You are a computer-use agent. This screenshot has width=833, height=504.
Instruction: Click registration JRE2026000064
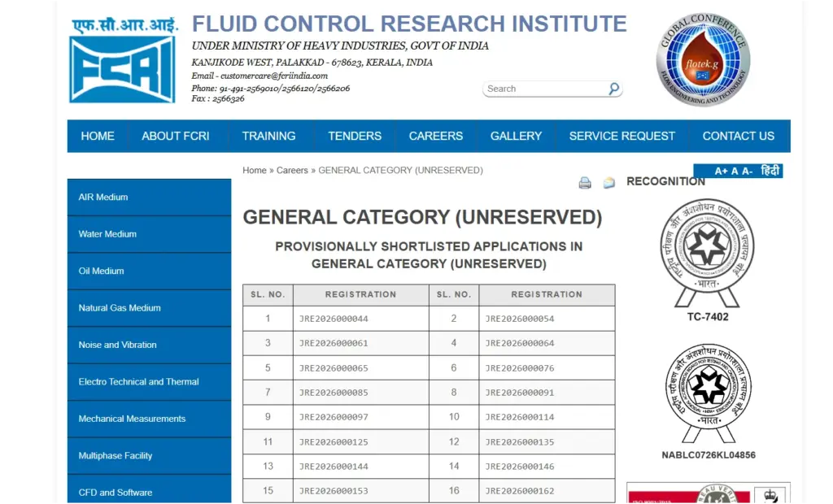520,343
